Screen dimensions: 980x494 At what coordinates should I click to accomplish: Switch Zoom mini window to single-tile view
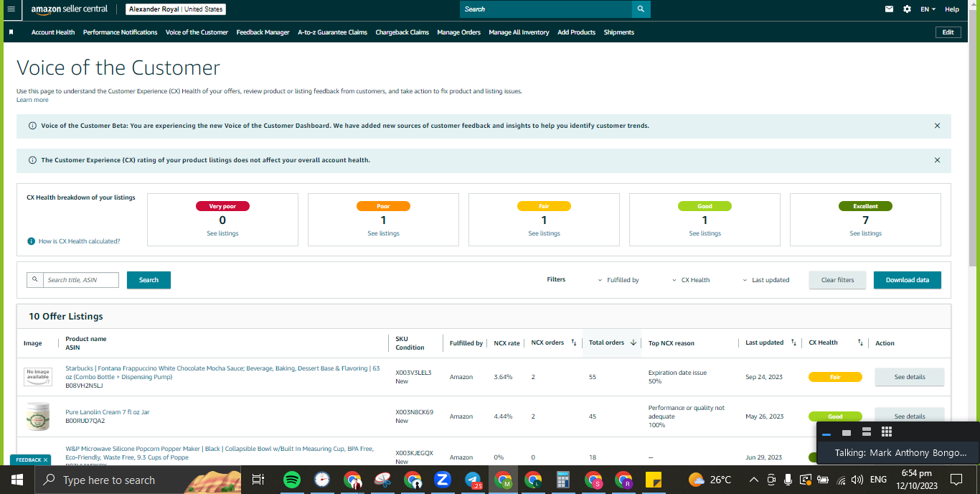[847, 432]
